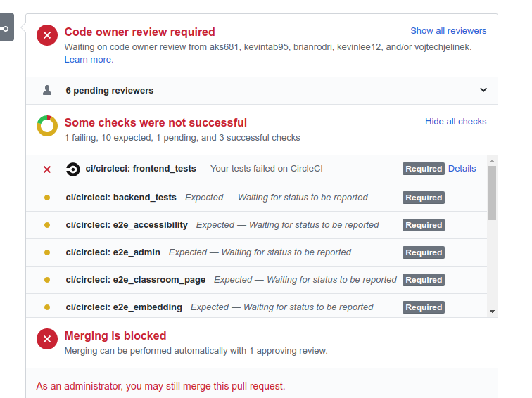Hide all checks via the link

[x=456, y=122]
